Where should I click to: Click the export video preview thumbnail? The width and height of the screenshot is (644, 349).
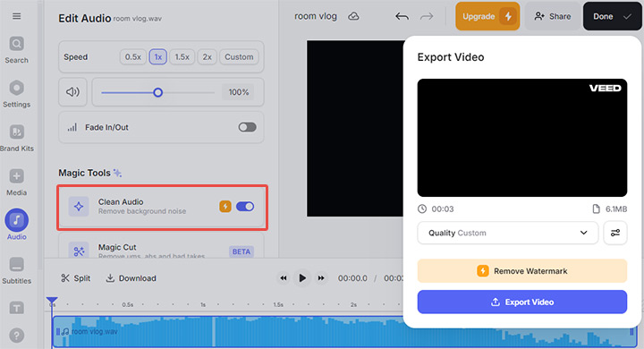pyautogui.click(x=522, y=138)
